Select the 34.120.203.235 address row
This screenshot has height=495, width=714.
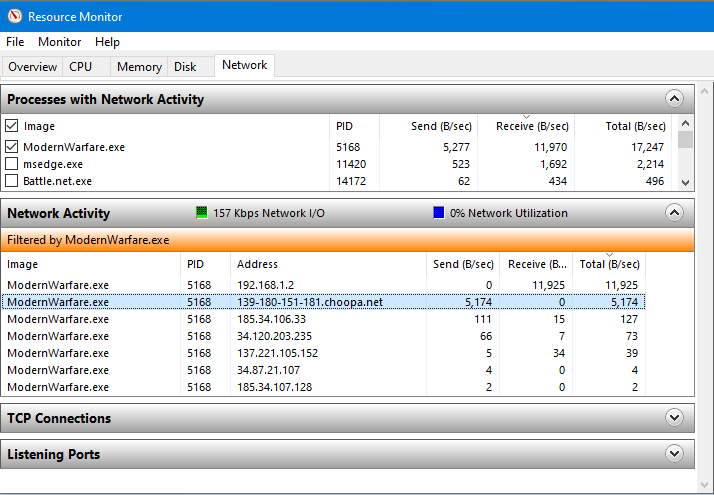coord(323,336)
